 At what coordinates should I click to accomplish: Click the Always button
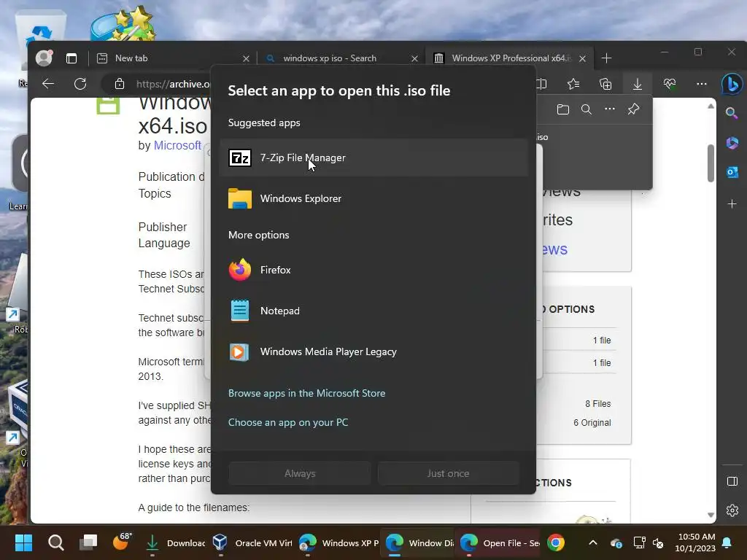(300, 473)
